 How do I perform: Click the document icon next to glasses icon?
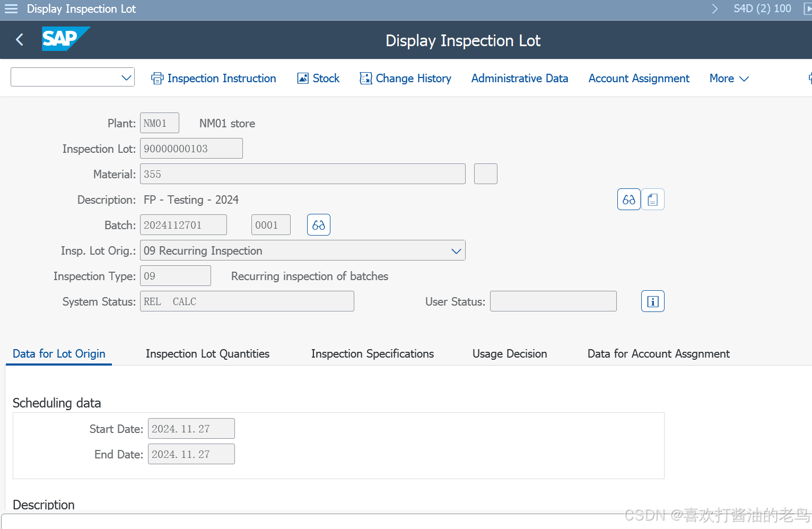[653, 200]
